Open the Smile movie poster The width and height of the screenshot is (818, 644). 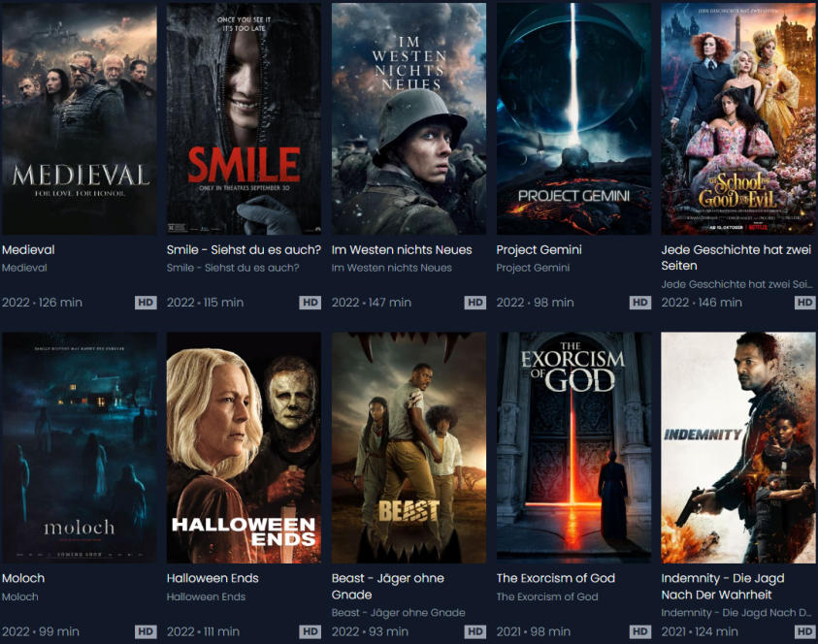click(245, 119)
